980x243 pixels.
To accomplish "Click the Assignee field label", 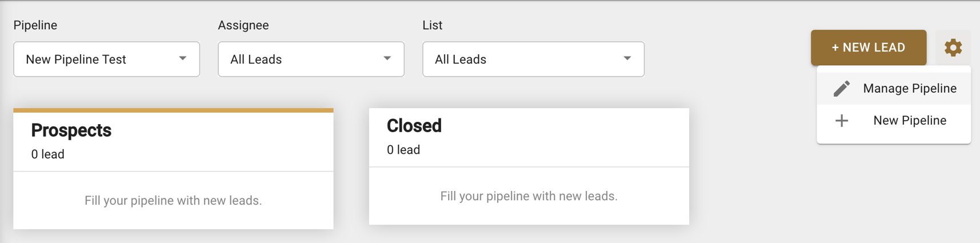I will pyautogui.click(x=243, y=25).
